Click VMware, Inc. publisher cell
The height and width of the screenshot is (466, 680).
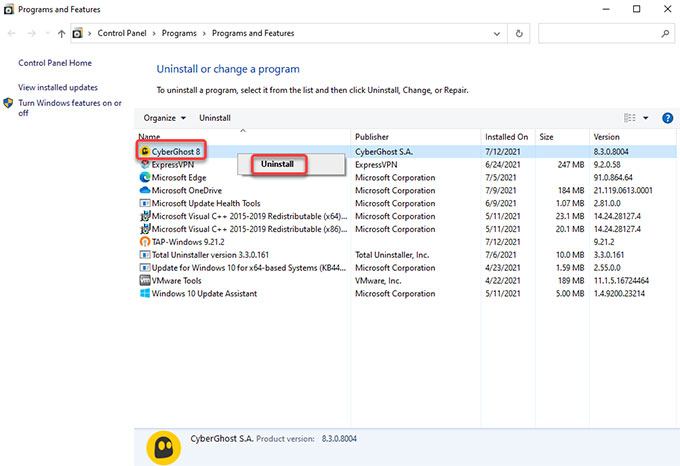click(378, 280)
